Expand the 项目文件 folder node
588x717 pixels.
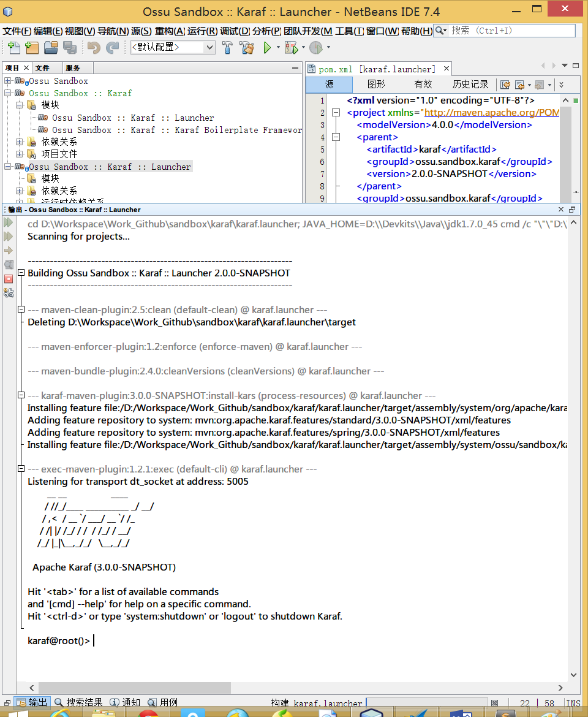pos(20,154)
